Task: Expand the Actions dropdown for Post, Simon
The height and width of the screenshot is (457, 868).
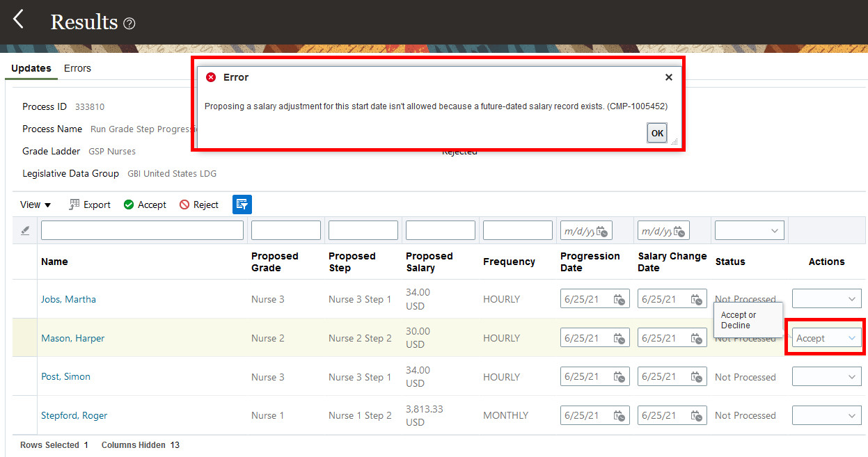Action: 827,377
